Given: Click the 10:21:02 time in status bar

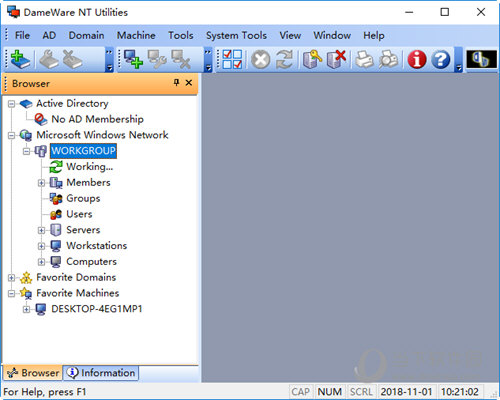Looking at the screenshot, I should (460, 392).
